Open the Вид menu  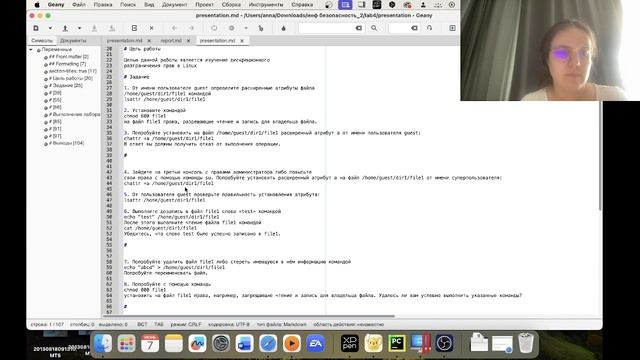click(x=149, y=5)
